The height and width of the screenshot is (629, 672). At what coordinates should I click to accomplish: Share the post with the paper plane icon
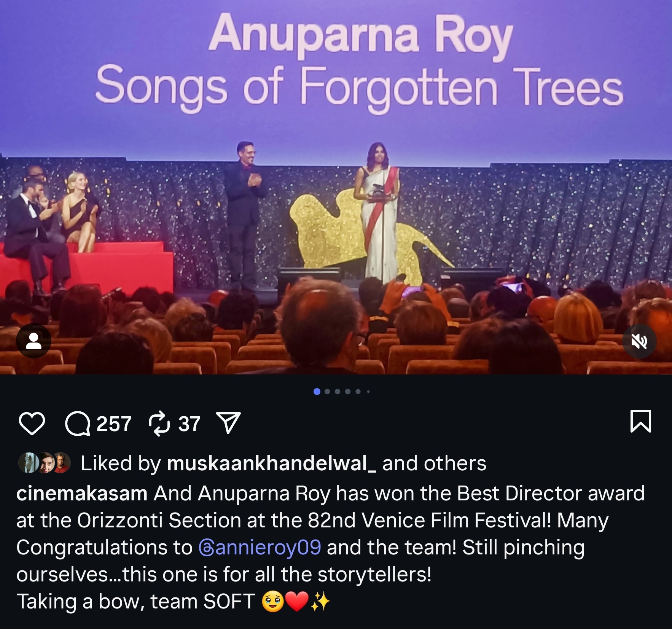point(228,423)
